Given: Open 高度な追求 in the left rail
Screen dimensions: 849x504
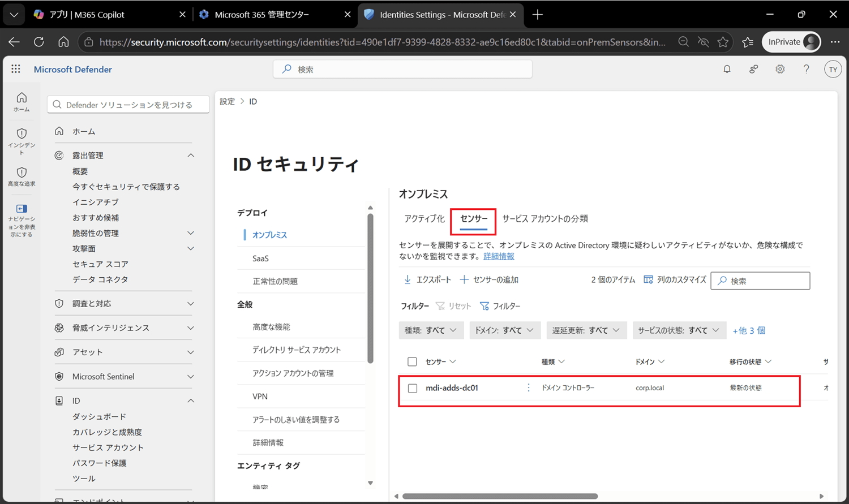Looking at the screenshot, I should (x=22, y=176).
